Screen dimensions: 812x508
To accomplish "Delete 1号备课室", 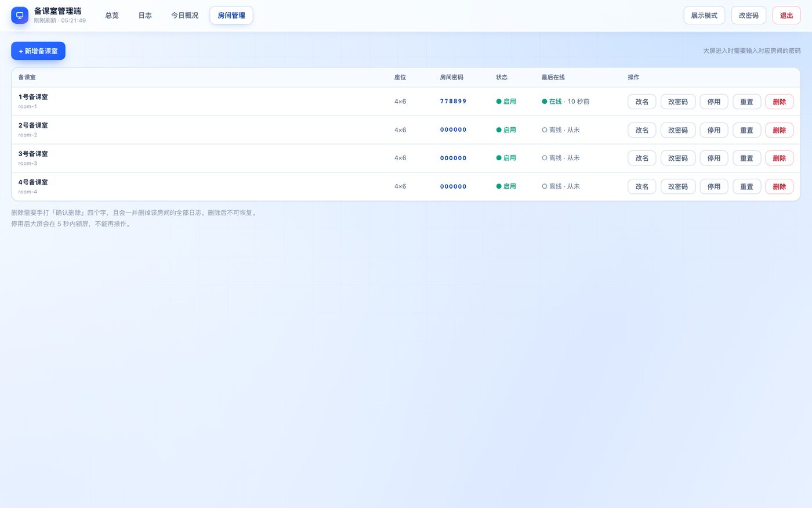I will point(780,102).
